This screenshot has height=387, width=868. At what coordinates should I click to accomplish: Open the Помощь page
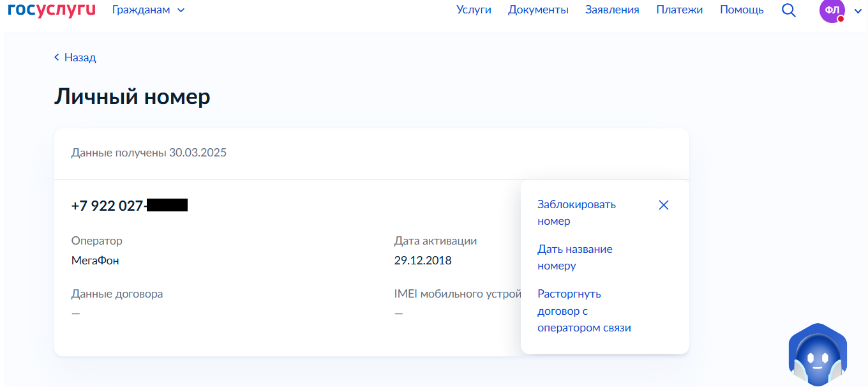coord(742,10)
